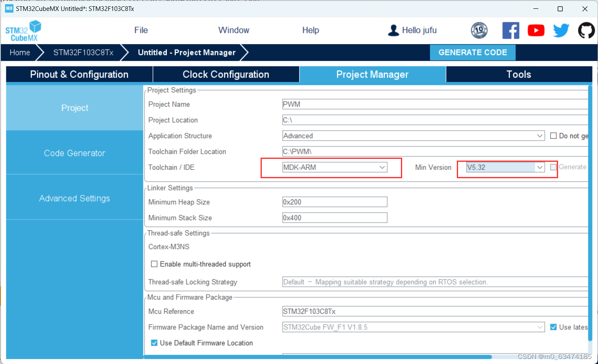
Task: Click the Toolchain Folder Location field
Action: click(x=435, y=151)
